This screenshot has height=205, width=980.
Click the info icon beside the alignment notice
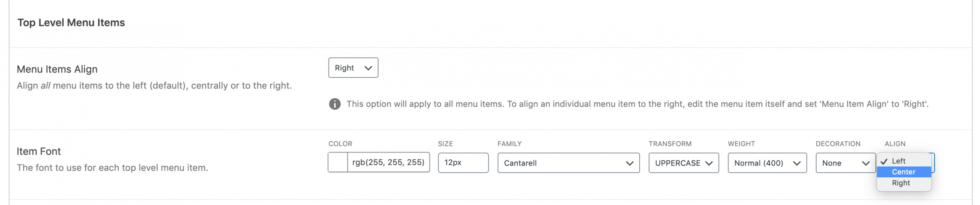coord(335,104)
